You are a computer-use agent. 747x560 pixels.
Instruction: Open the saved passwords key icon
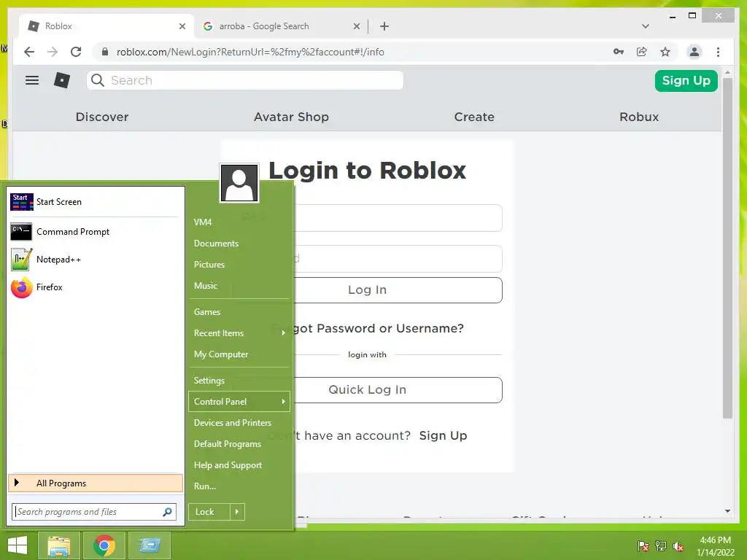619,52
